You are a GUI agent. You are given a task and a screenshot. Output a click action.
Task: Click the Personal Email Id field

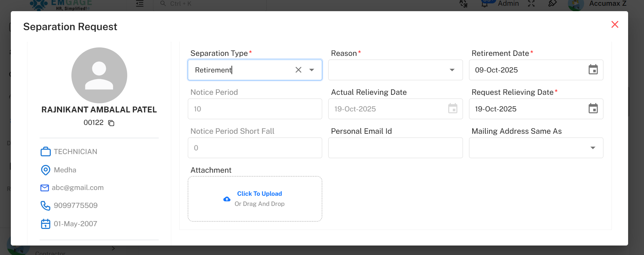pyautogui.click(x=395, y=148)
